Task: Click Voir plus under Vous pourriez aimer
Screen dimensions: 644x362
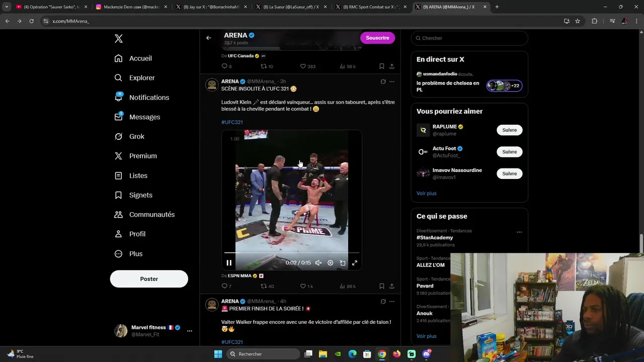Action: [x=426, y=194]
